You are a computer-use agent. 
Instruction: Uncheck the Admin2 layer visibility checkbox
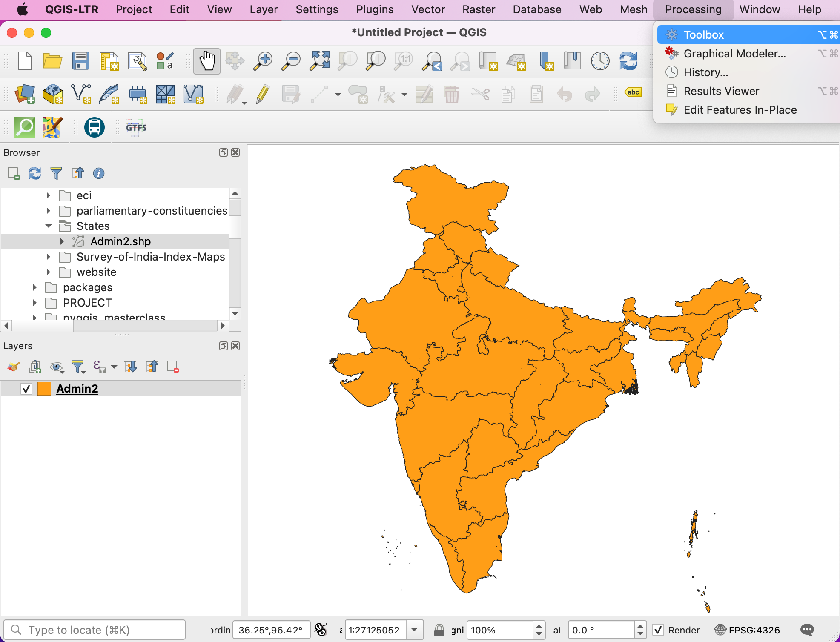point(26,389)
